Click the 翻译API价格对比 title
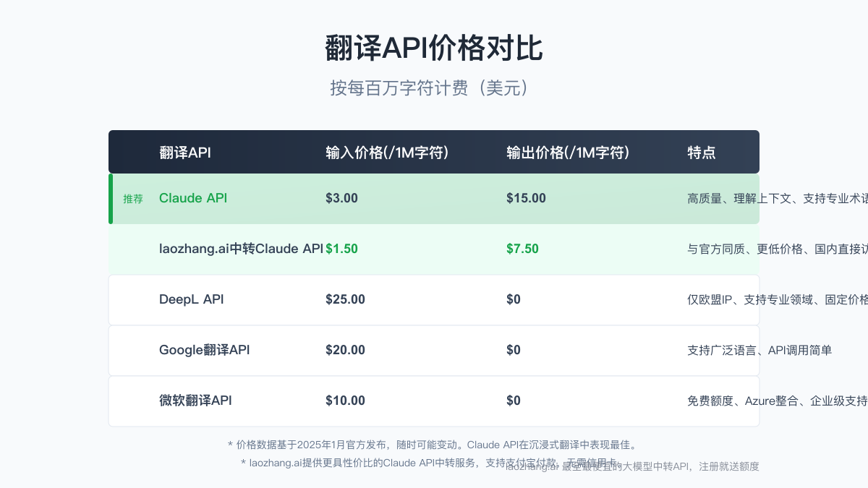Image resolution: width=868 pixels, height=488 pixels. (x=434, y=48)
